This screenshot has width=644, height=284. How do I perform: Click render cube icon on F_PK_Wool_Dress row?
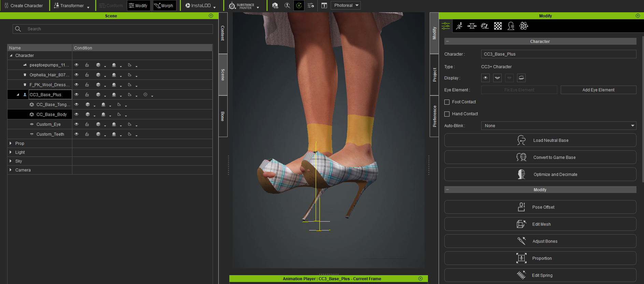[98, 85]
